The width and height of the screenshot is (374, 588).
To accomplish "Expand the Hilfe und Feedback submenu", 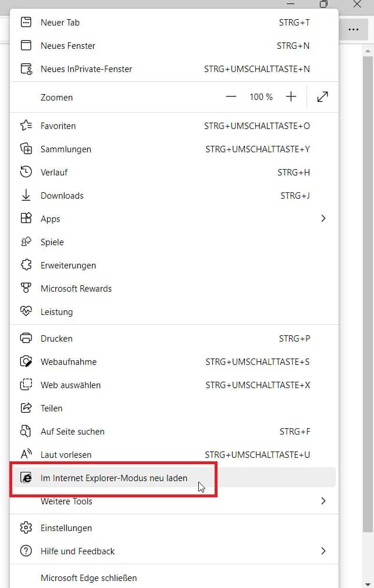I will point(323,551).
